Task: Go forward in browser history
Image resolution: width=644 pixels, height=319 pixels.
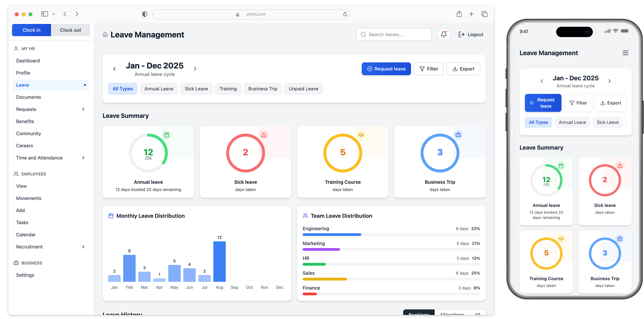Action: [x=77, y=14]
